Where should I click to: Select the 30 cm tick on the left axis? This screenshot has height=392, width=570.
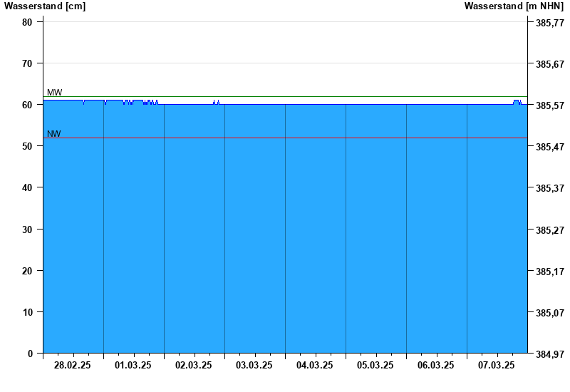click(27, 229)
